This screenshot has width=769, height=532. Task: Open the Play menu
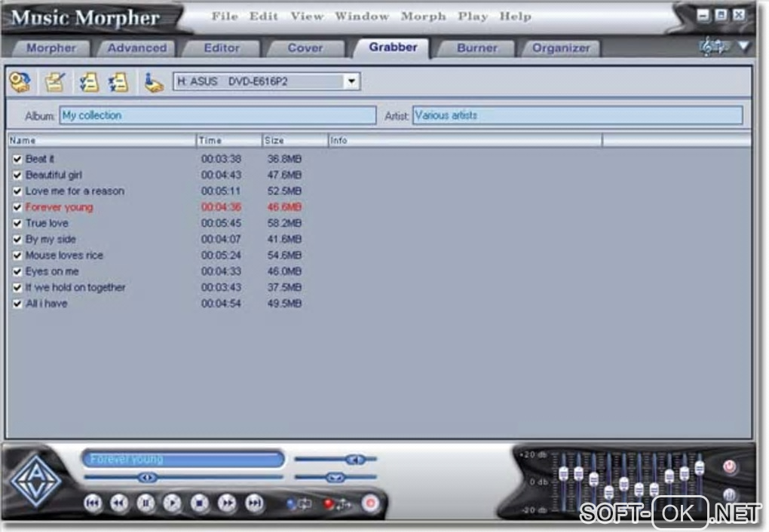point(473,16)
